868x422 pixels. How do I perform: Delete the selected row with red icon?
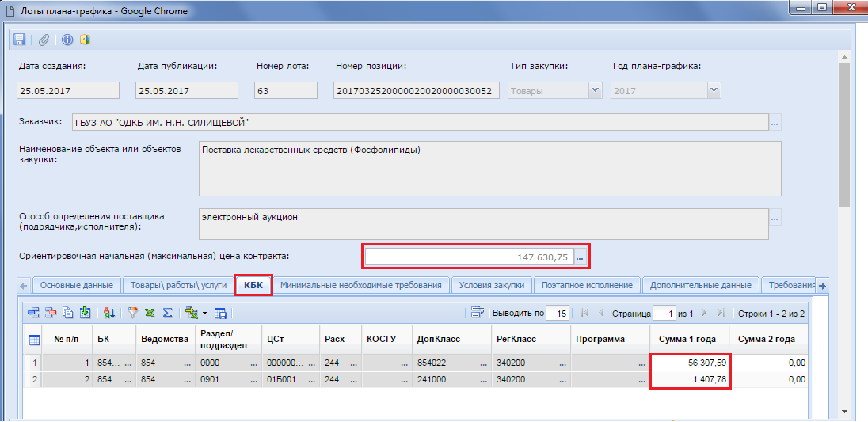pos(50,313)
